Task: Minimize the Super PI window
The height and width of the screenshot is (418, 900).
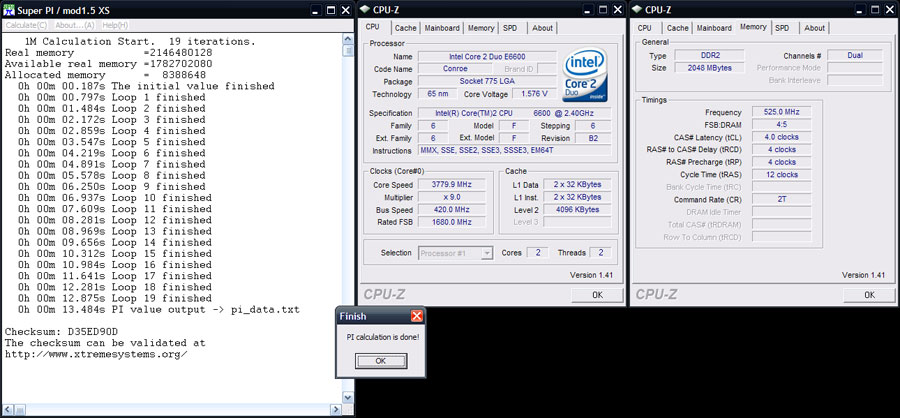Action: click(316, 10)
